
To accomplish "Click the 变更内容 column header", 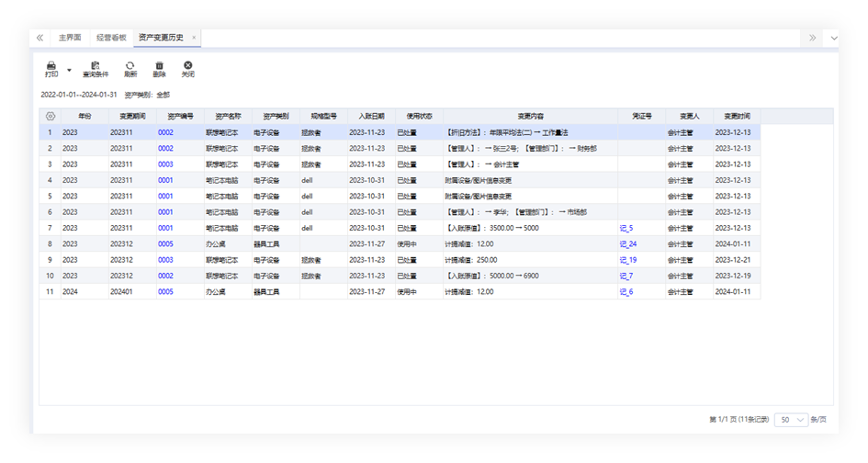I will (x=530, y=117).
